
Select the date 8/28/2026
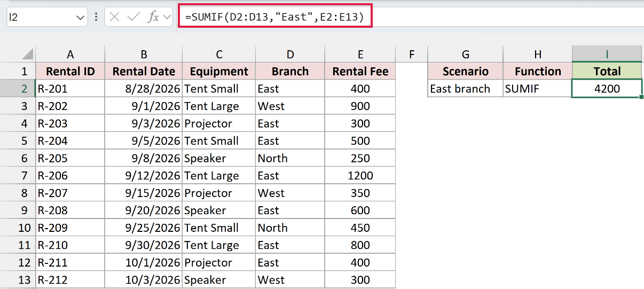[144, 89]
